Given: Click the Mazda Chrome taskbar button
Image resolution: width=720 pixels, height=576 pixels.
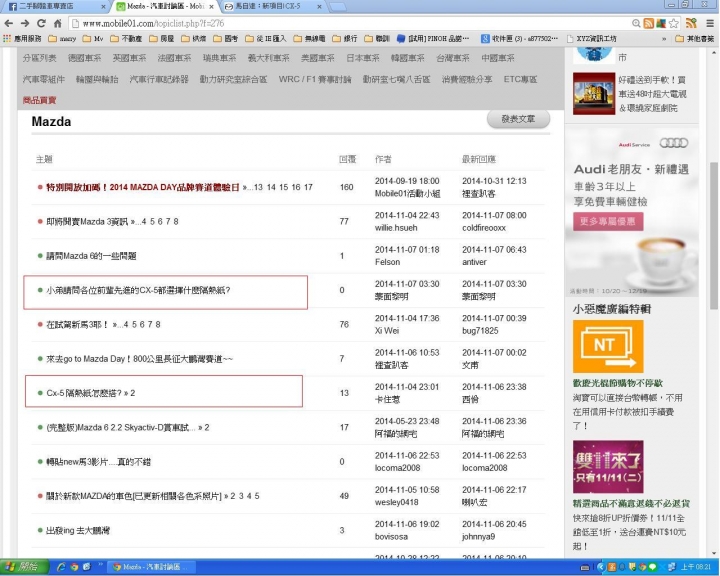Looking at the screenshot, I should [x=153, y=567].
